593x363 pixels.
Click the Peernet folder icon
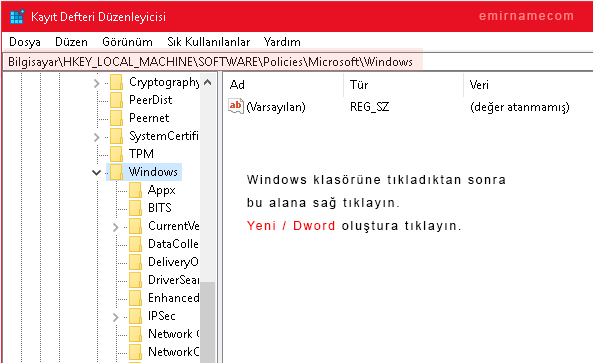click(x=116, y=118)
